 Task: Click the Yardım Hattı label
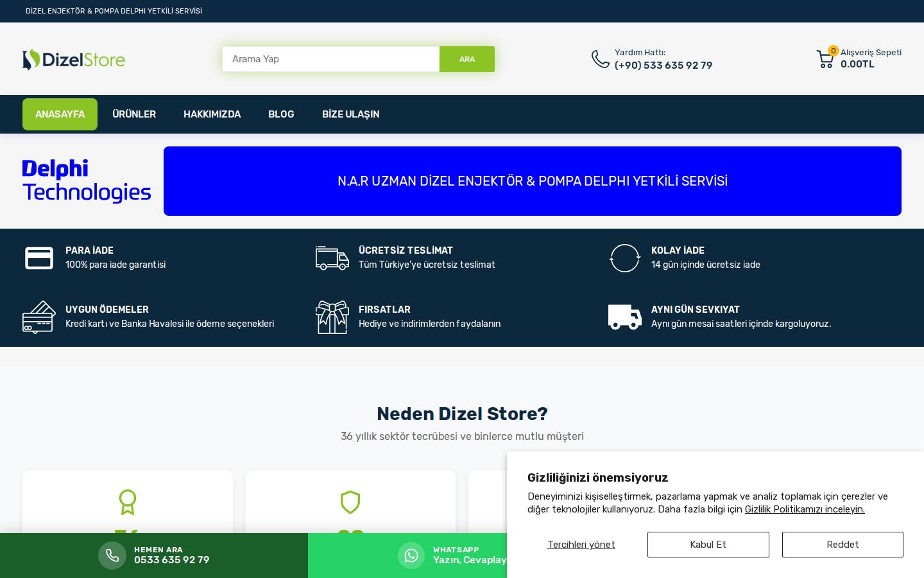[640, 53]
